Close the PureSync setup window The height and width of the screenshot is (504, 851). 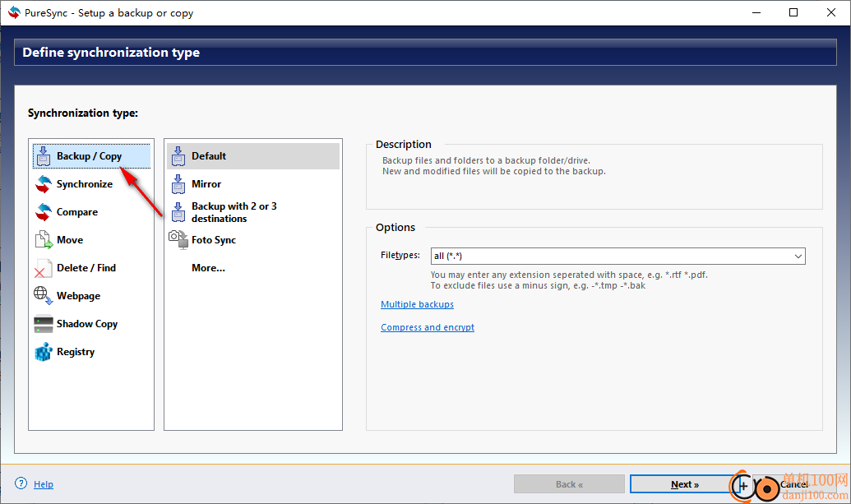coord(831,12)
